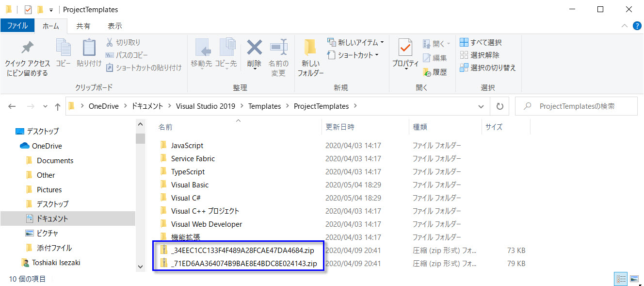644x286 pixels.
Task: Open the Help question mark icon
Action: [x=637, y=26]
